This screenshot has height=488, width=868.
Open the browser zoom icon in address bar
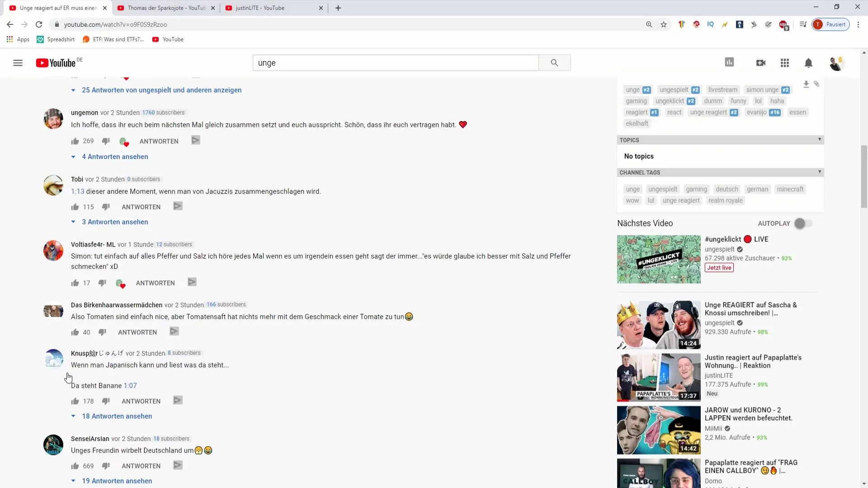(x=649, y=24)
